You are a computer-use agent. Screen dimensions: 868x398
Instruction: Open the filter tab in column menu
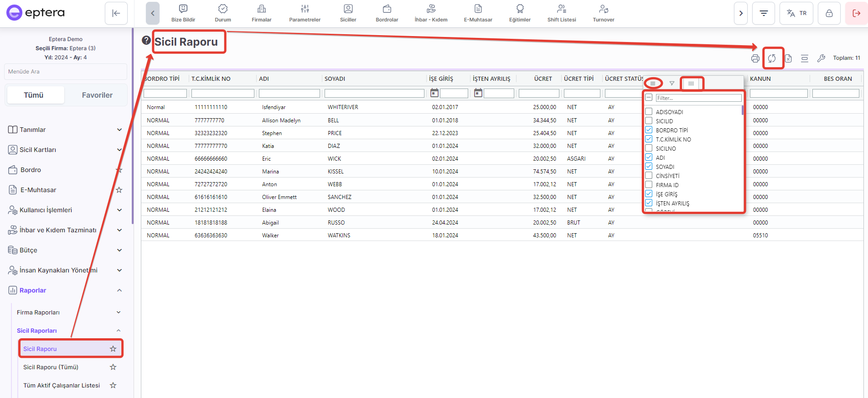click(672, 84)
